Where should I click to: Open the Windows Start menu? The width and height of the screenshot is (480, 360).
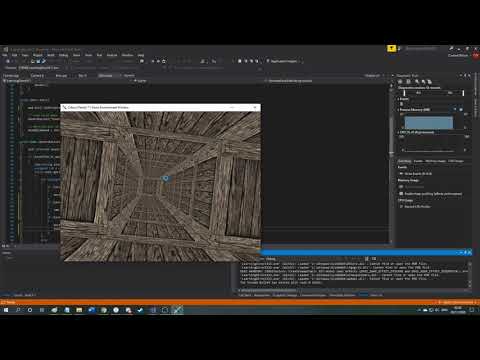click(x=6, y=310)
